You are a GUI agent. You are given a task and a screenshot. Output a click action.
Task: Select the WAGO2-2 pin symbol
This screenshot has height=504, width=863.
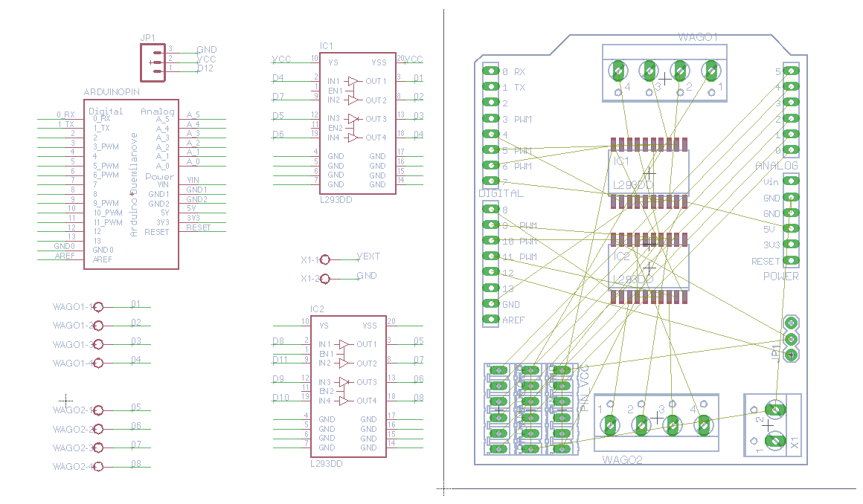point(98,429)
